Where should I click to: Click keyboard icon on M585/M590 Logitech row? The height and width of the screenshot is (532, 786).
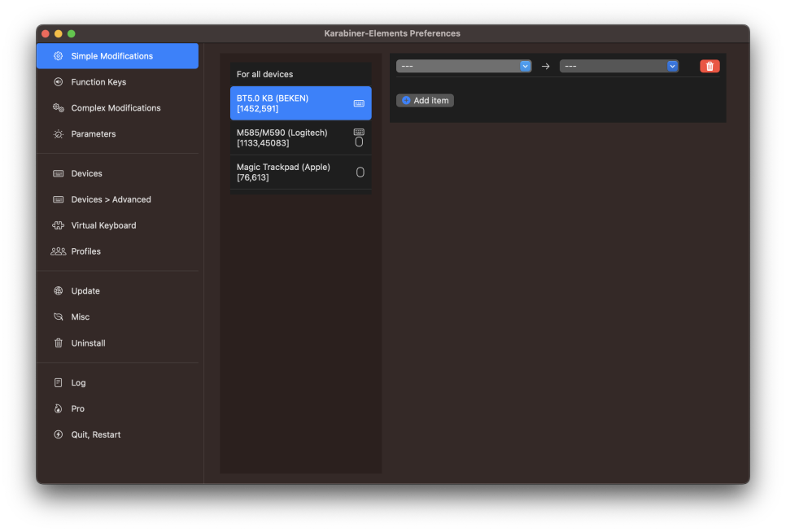pyautogui.click(x=359, y=133)
